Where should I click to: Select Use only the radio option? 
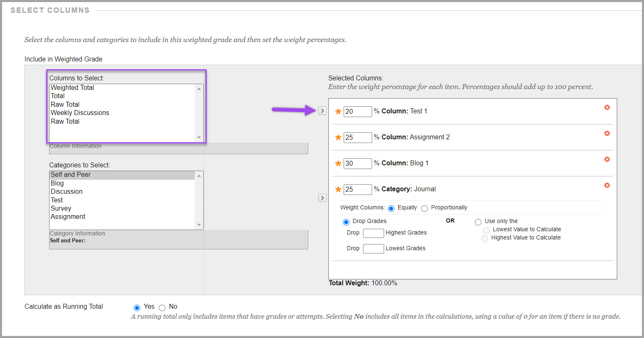click(478, 222)
